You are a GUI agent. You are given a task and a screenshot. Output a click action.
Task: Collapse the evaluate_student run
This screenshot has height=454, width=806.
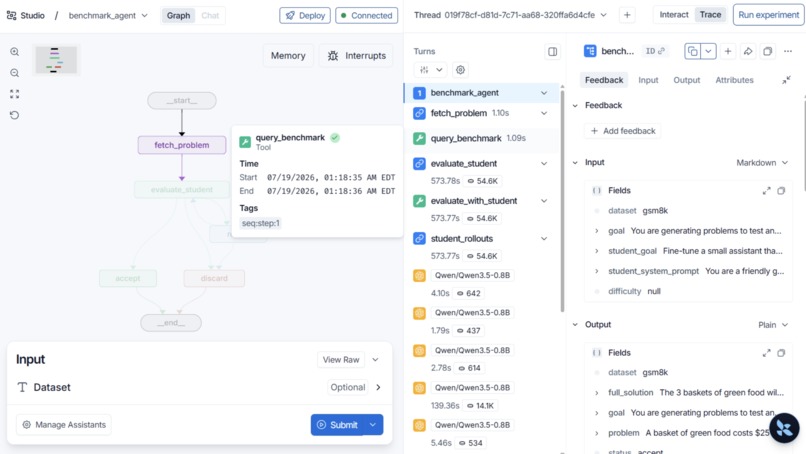pyautogui.click(x=544, y=164)
